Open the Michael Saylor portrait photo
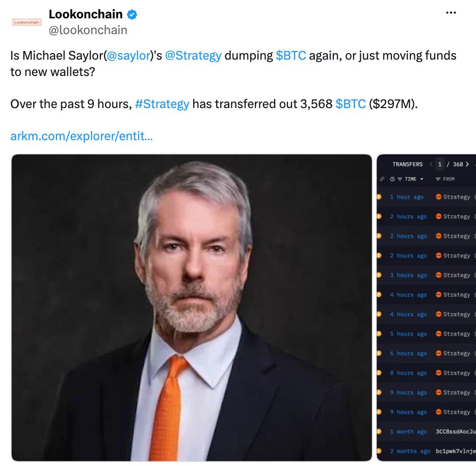The width and height of the screenshot is (476, 466). click(x=192, y=307)
